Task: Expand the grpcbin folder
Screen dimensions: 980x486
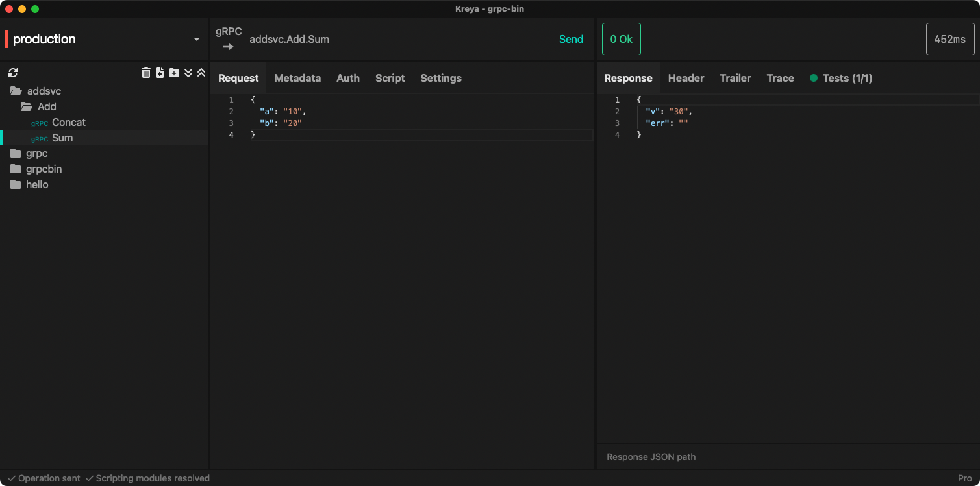Action: pyautogui.click(x=104, y=169)
